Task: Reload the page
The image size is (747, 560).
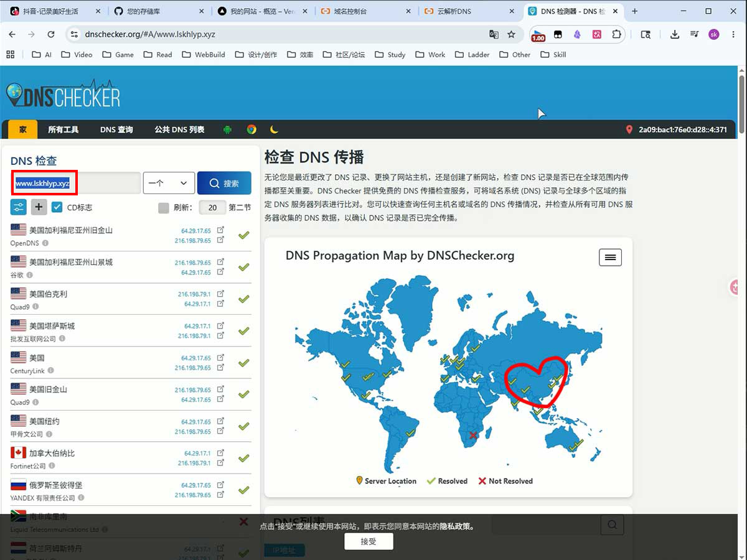Action: (52, 35)
